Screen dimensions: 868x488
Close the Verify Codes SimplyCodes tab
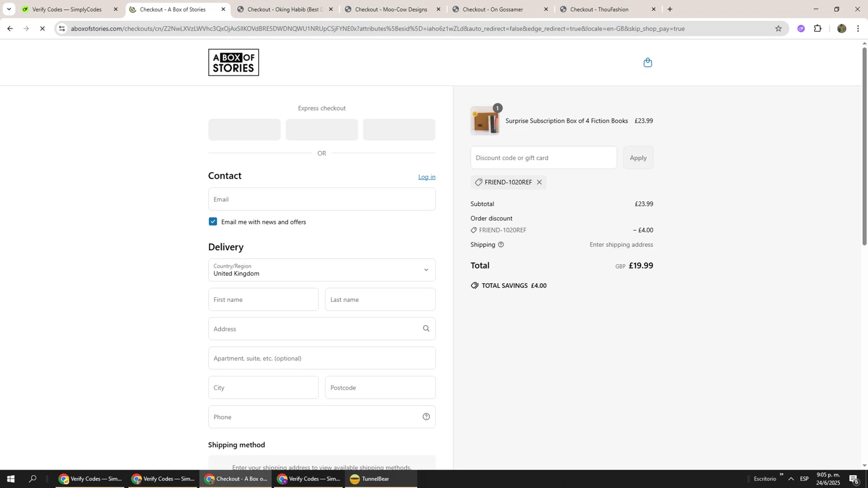pos(116,9)
